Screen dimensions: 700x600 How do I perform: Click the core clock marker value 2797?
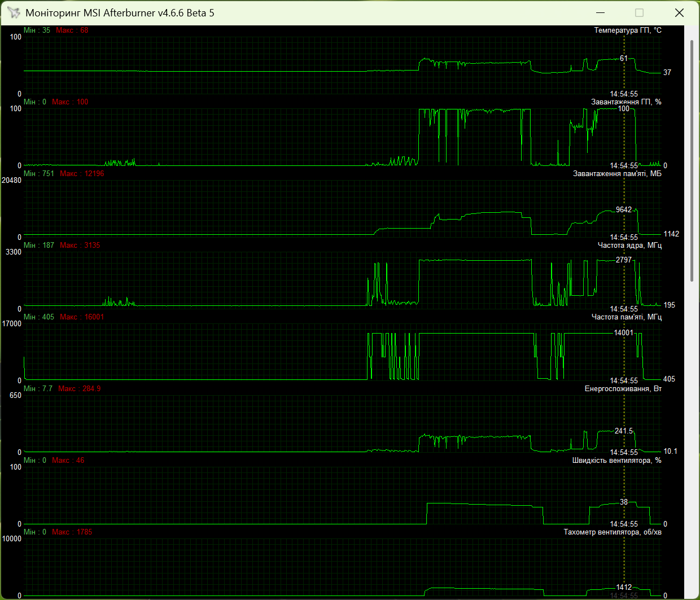[x=624, y=260]
